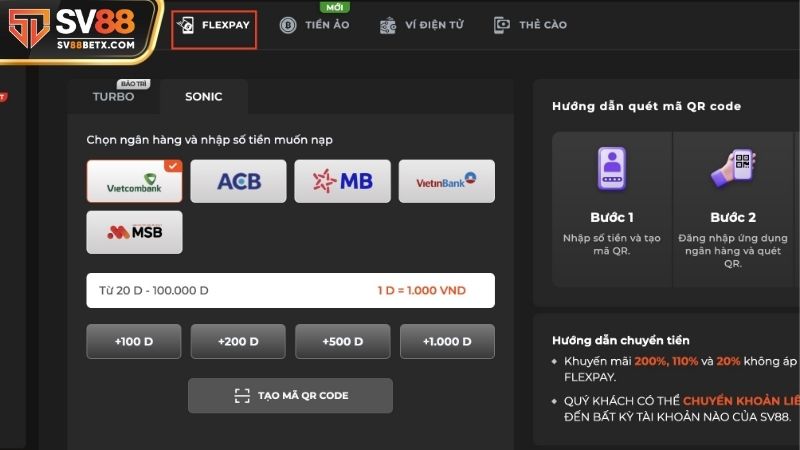This screenshot has width=800, height=450.
Task: Click the Bước 2 QR scanning icon
Action: [733, 167]
